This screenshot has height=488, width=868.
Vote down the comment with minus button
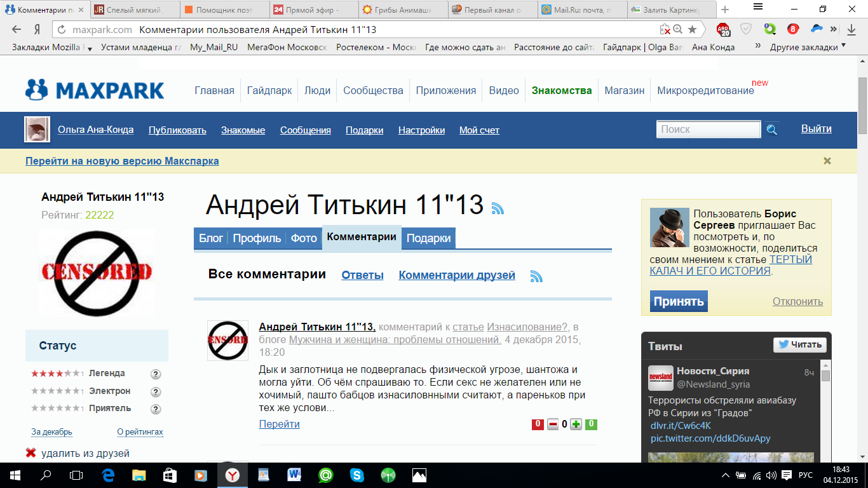pyautogui.click(x=553, y=424)
